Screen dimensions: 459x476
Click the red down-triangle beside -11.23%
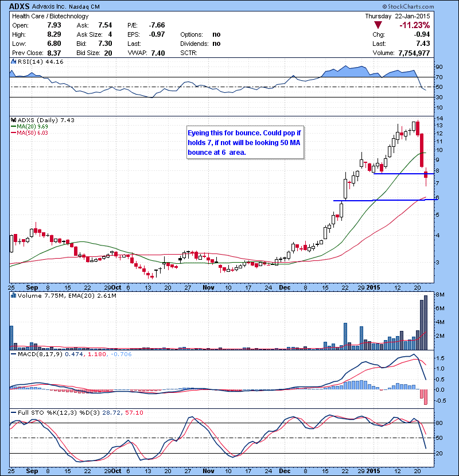378,25
